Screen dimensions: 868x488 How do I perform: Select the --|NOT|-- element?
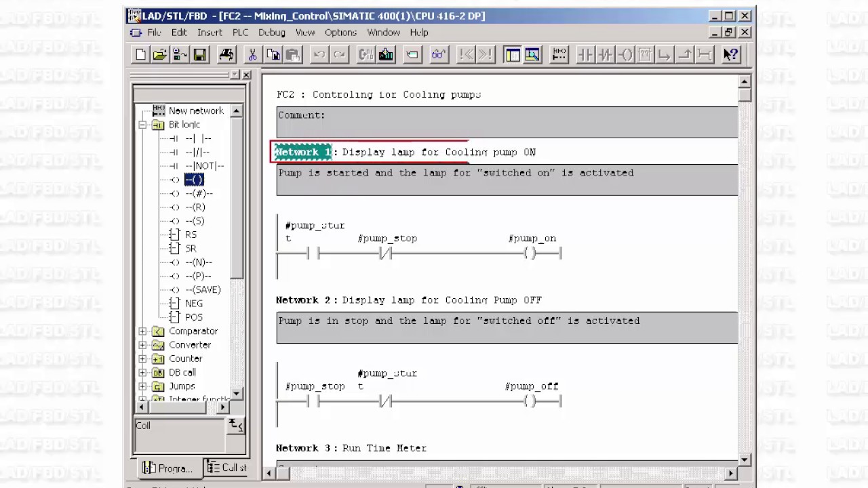(204, 166)
